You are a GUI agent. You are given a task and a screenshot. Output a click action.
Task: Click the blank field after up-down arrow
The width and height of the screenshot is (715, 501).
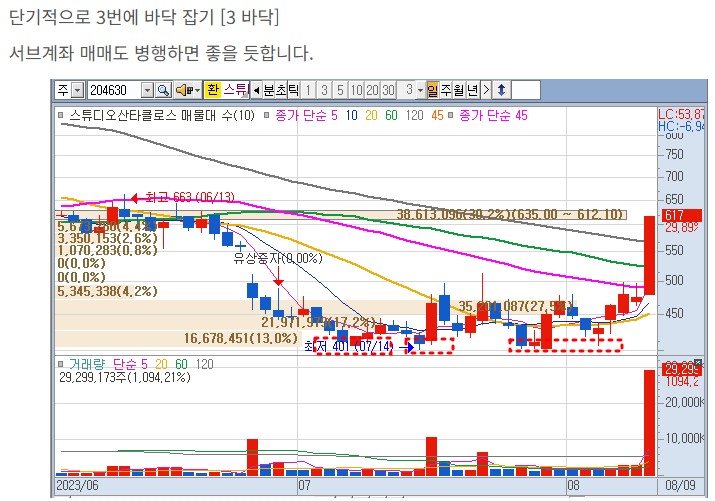click(x=526, y=90)
